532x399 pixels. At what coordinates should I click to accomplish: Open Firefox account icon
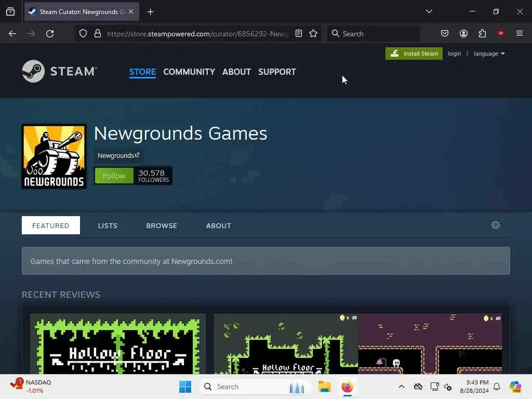coord(463,33)
